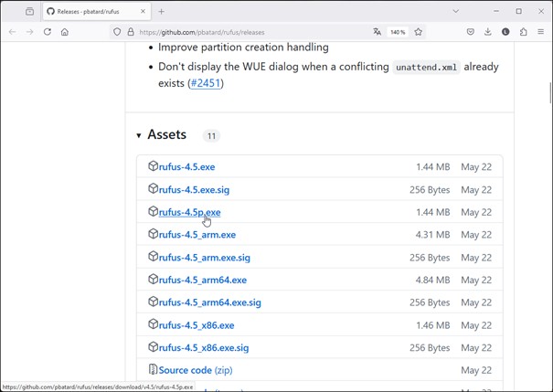
Task: Click the page vertical scrollbar thumb
Action: pyautogui.click(x=549, y=93)
